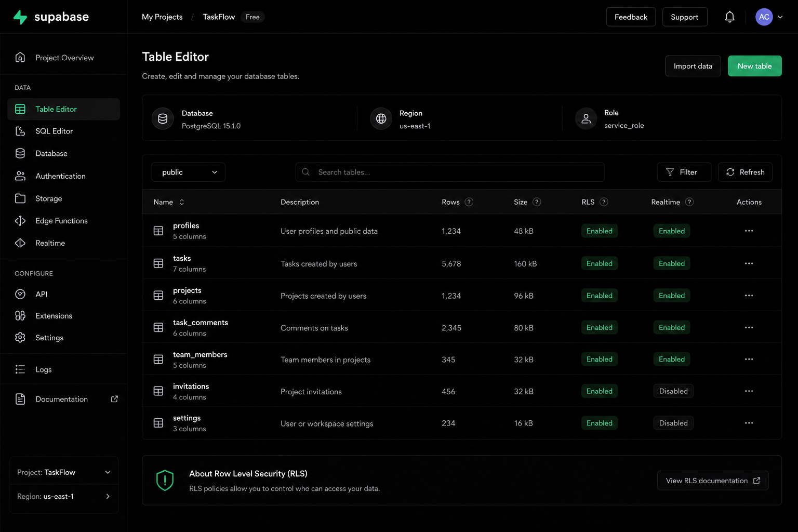Click the Realtime column help icon
The image size is (798, 532).
[x=689, y=202]
